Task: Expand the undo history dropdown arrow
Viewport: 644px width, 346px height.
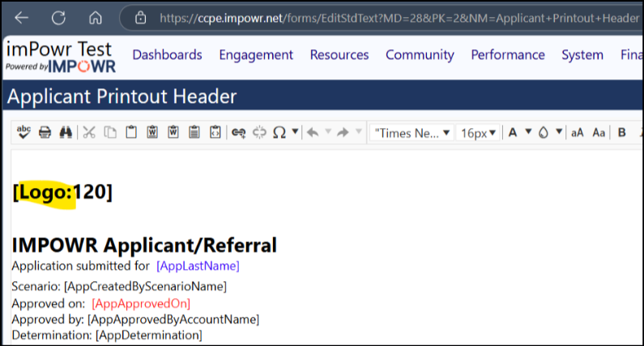Action: pyautogui.click(x=328, y=131)
